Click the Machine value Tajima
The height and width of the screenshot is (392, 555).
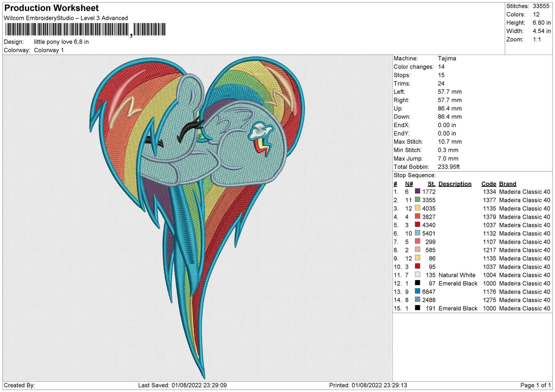[448, 58]
